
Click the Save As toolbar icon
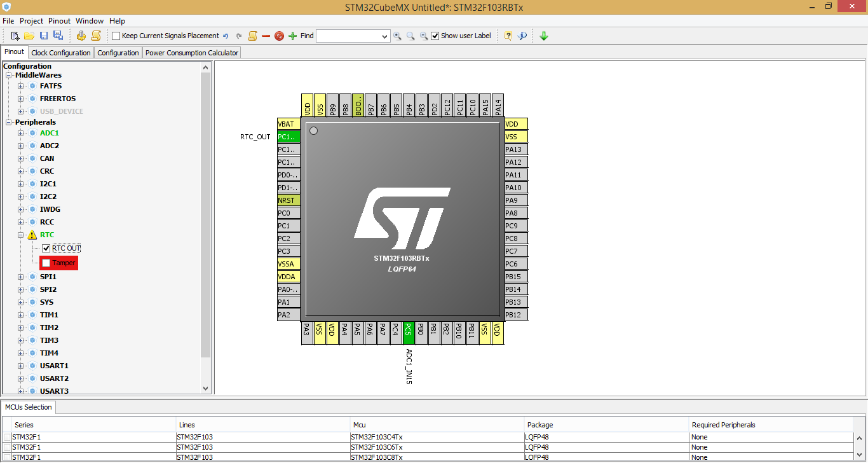58,36
